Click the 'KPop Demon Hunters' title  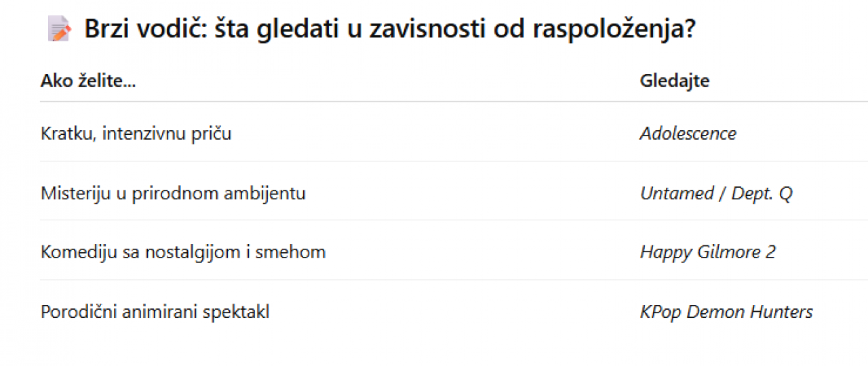tap(726, 312)
